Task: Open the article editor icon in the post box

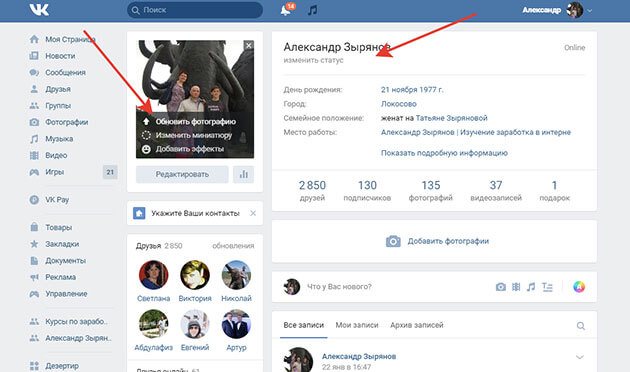Action: click(x=547, y=287)
